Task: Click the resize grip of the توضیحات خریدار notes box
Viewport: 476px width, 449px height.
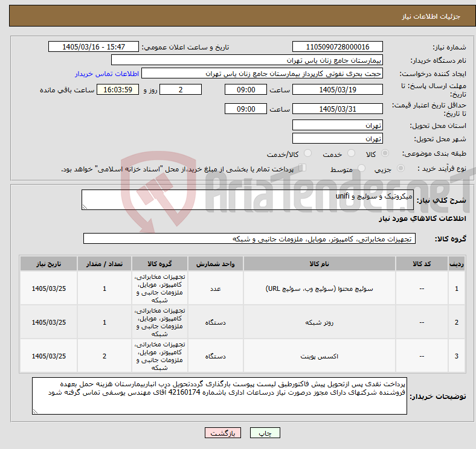Action: (35, 411)
